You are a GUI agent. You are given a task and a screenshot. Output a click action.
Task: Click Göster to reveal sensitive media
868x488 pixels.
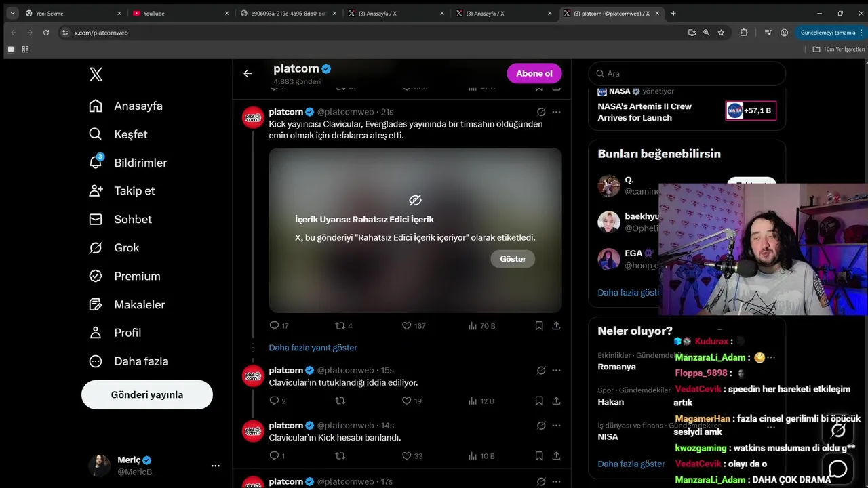pos(513,259)
